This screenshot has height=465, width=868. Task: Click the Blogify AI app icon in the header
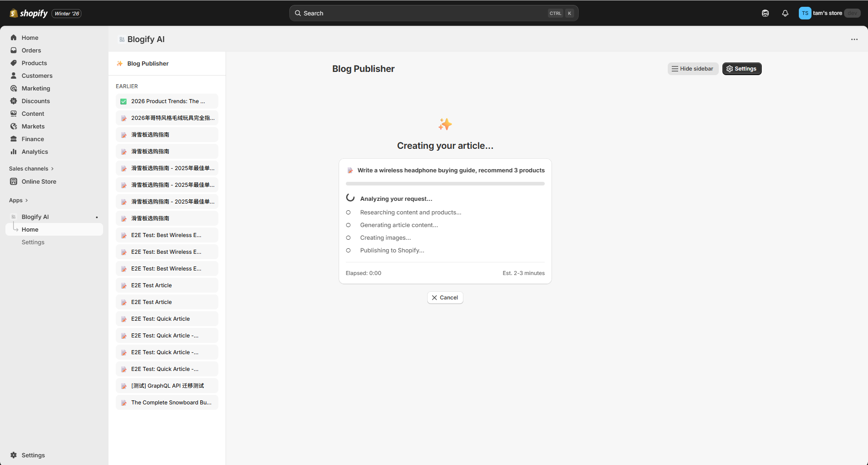(x=121, y=39)
